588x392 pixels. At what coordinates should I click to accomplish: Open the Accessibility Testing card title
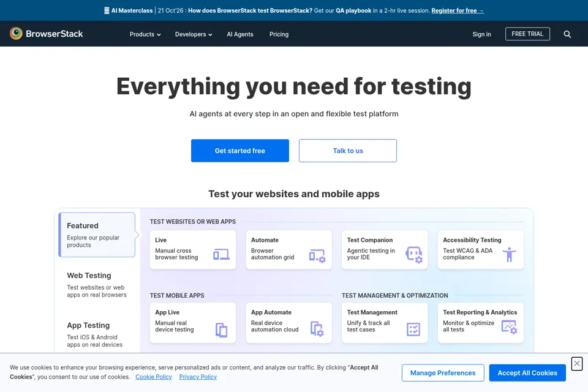(x=472, y=240)
